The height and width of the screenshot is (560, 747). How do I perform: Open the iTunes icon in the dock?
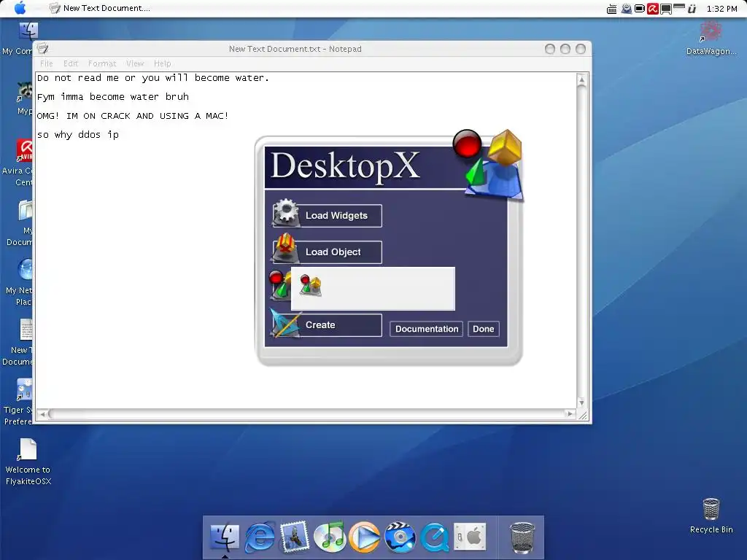tap(329, 537)
